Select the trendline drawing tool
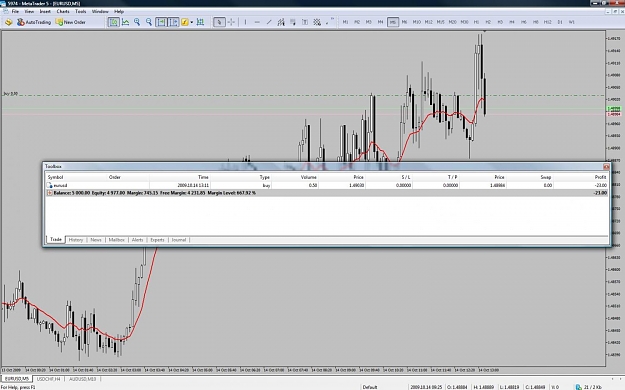625x390 pixels. (269, 22)
